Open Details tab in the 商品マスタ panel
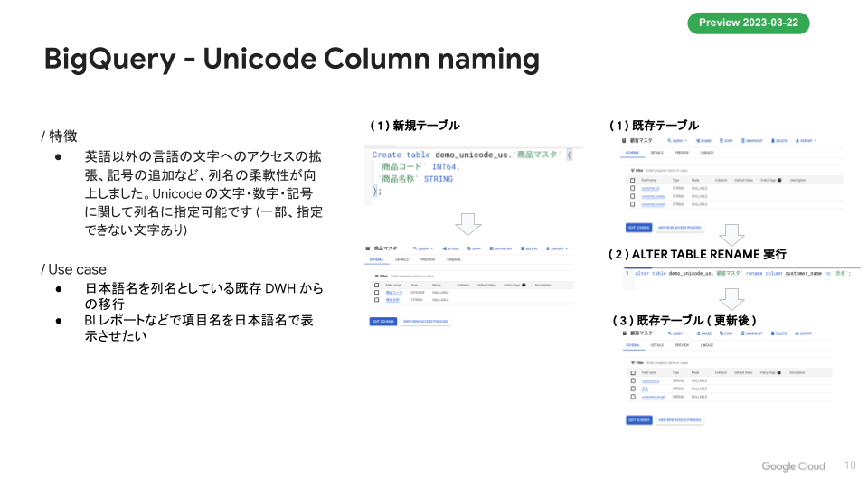 (x=401, y=259)
